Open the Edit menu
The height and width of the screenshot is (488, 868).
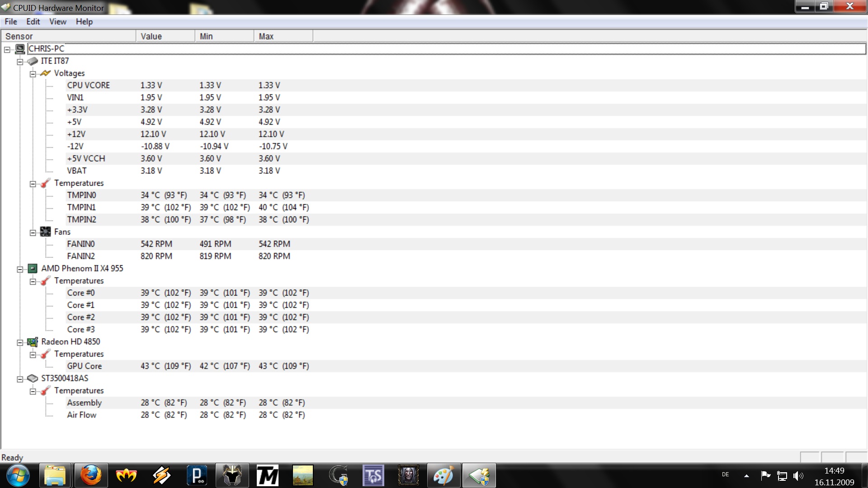(33, 21)
